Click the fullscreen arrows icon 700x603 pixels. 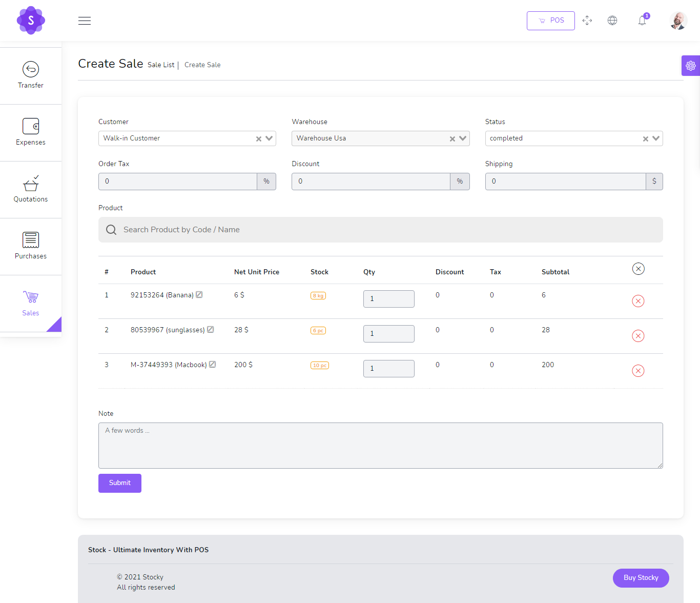tap(587, 21)
